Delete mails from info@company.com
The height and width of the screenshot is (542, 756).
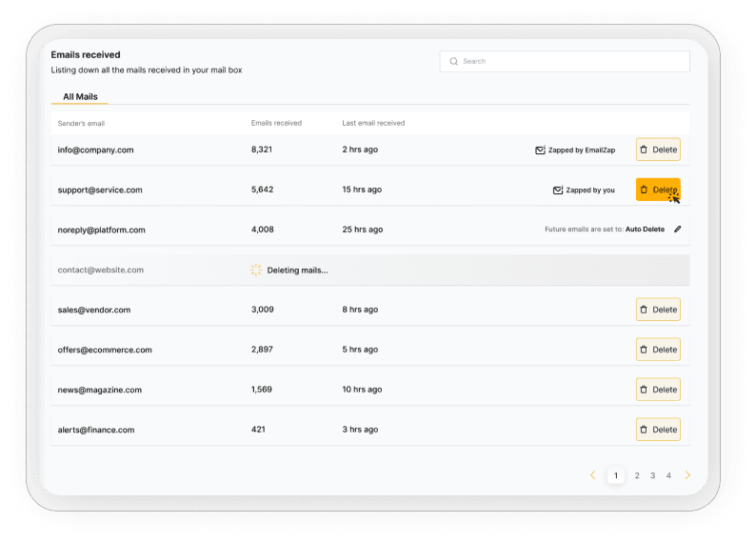(x=658, y=150)
